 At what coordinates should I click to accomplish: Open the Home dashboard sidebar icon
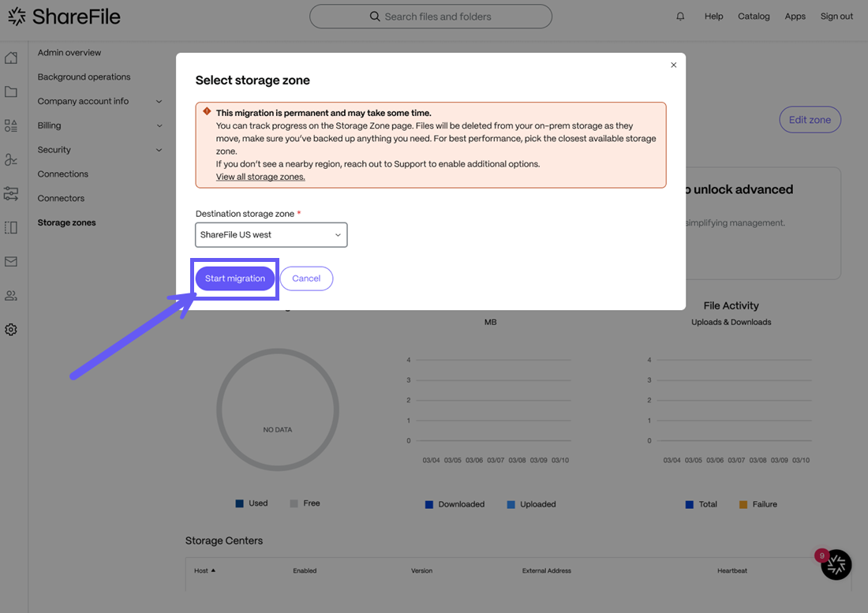click(11, 58)
